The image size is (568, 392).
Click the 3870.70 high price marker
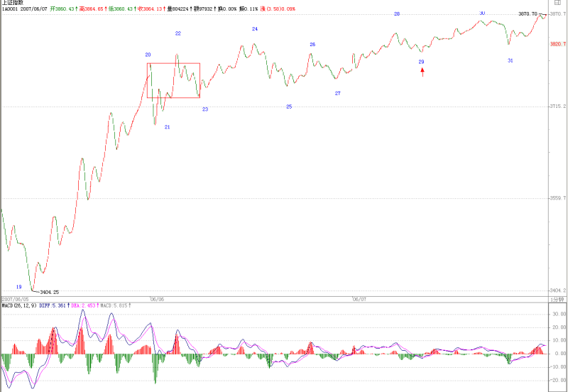tap(528, 14)
